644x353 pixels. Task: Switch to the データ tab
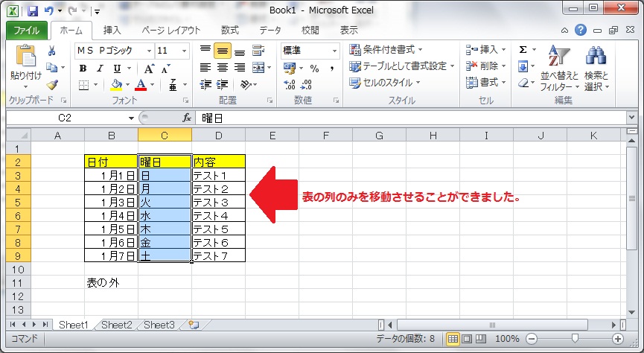coord(270,31)
